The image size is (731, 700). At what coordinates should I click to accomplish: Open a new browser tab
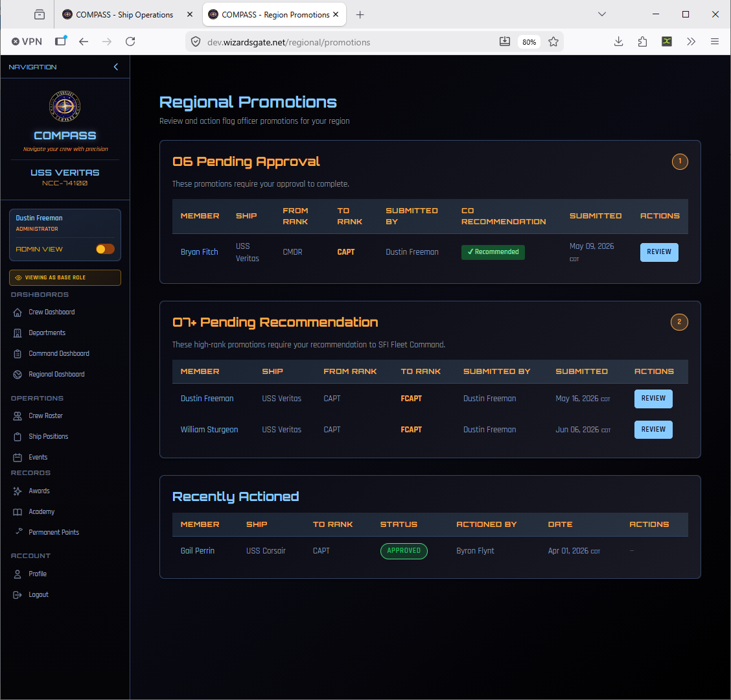click(x=360, y=14)
